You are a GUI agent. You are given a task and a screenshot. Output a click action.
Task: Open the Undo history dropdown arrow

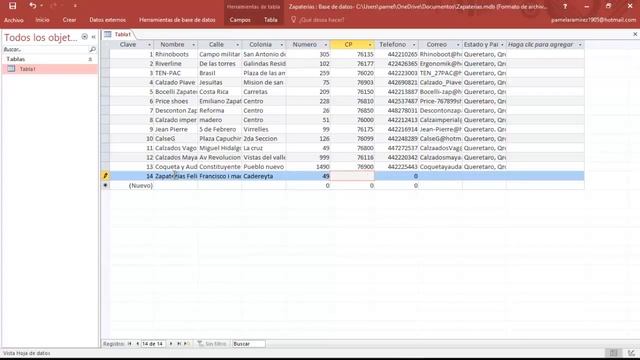point(42,6)
